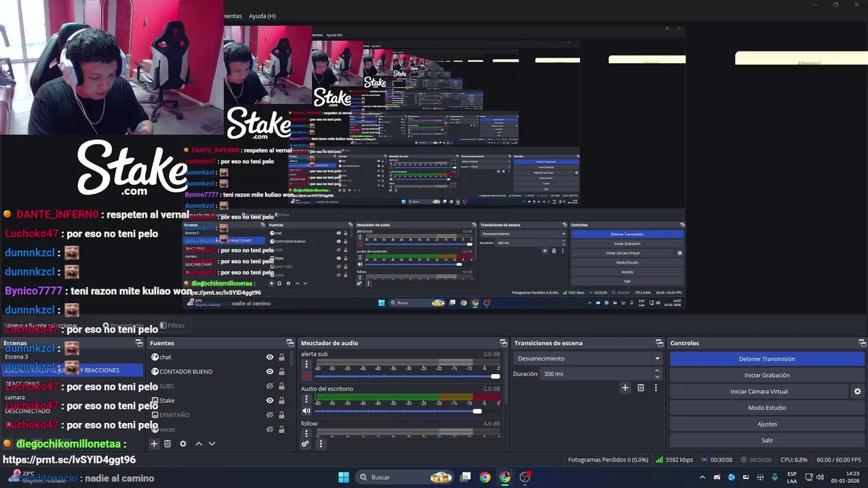868x488 pixels.
Task: Add scene transition with plus icon
Action: click(x=625, y=388)
